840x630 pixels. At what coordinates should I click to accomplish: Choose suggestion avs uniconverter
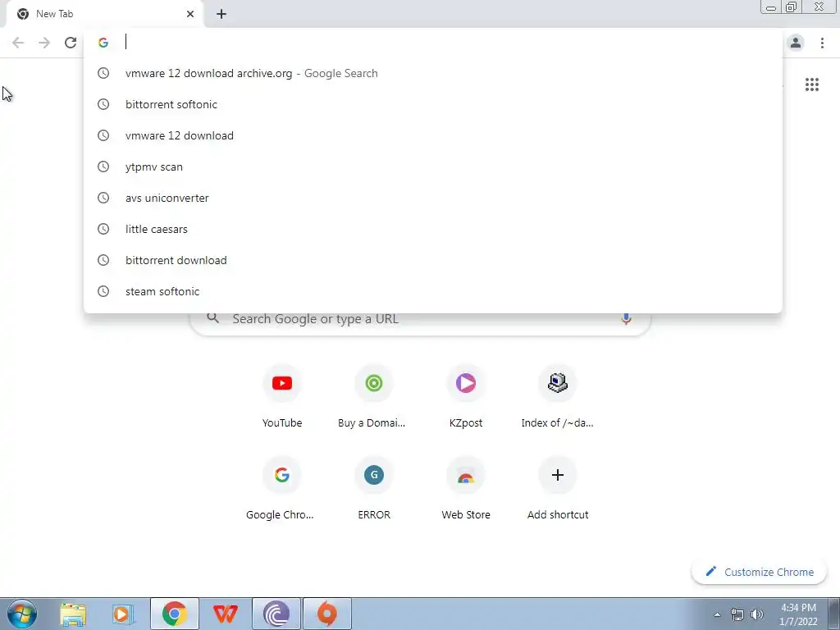433,198
